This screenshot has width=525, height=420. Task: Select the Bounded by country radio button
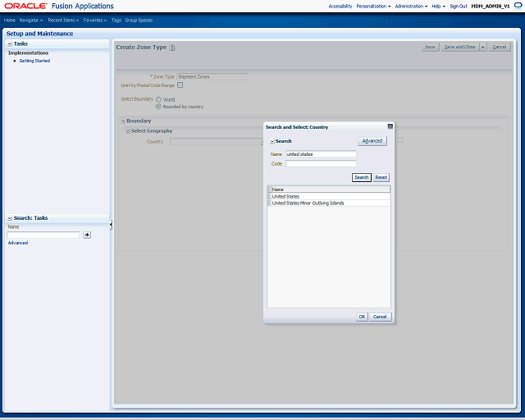pos(158,107)
